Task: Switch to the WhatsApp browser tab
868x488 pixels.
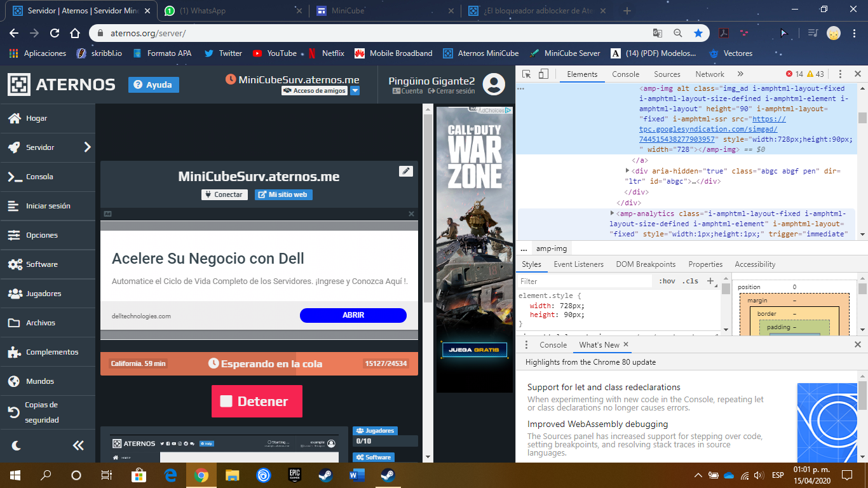Action: tap(233, 11)
